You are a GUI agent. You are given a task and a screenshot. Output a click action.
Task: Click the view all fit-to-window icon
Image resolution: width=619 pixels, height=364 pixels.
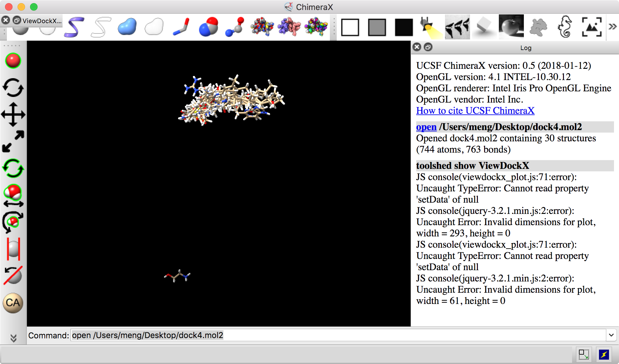click(591, 27)
